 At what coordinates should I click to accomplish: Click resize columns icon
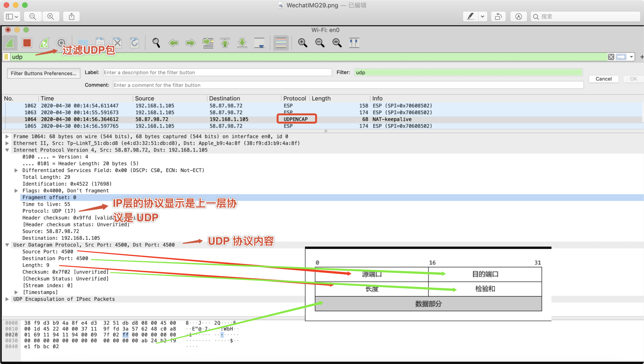(x=354, y=43)
